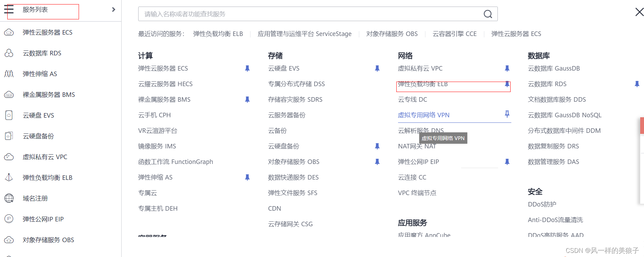Click the search magnifier icon

(x=488, y=14)
